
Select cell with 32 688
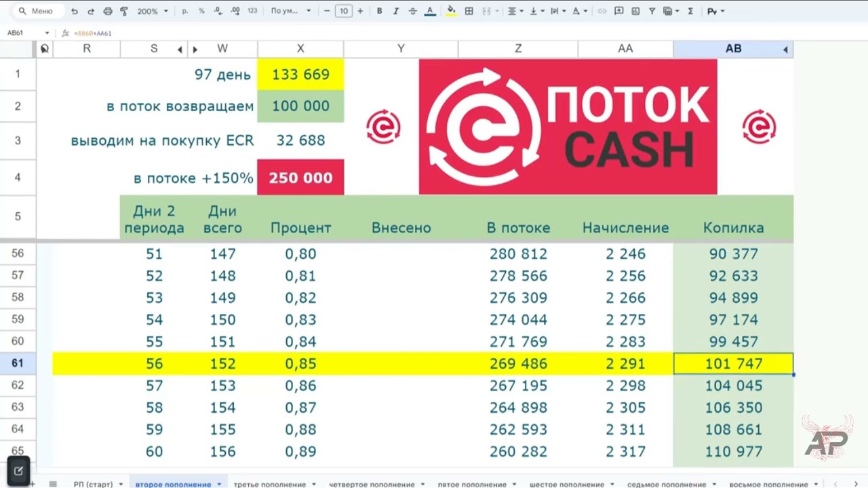[300, 140]
